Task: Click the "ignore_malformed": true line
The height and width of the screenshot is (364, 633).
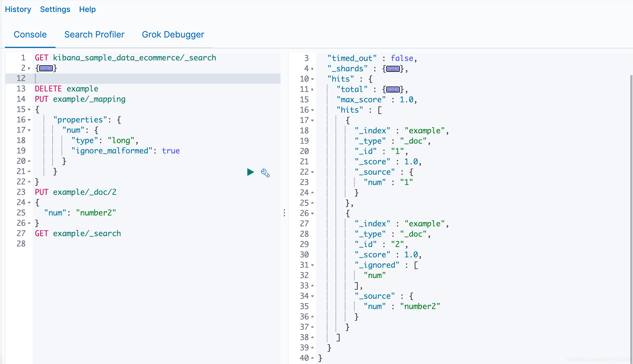Action: pos(126,151)
